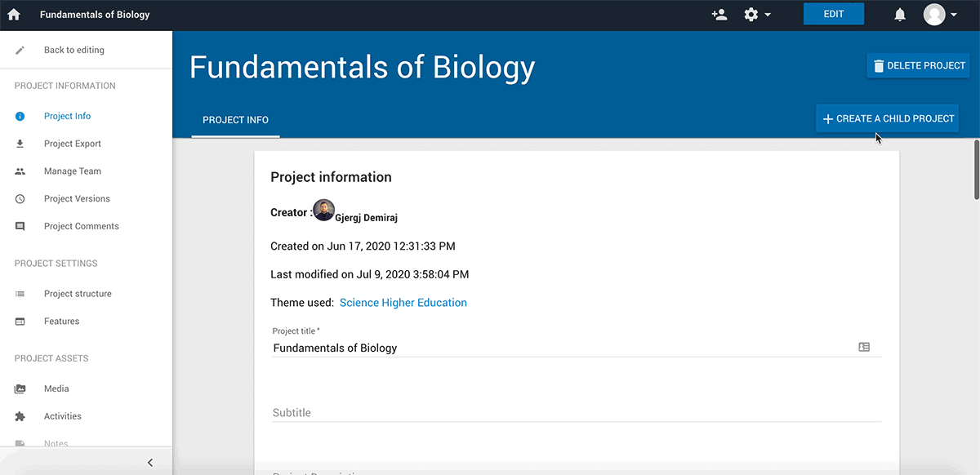Image resolution: width=980 pixels, height=475 pixels.
Task: Click the Fundamentals of Biology top bar title
Action: coord(95,15)
